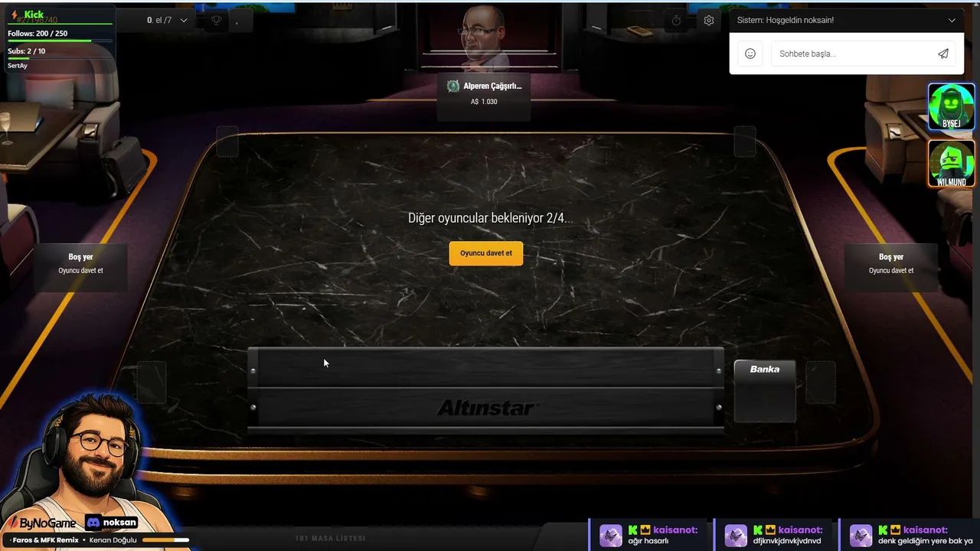Click avatar in the 'dfjknvkjdnvkjvdnvd' chat message
Image resolution: width=980 pixels, height=551 pixels.
click(736, 535)
